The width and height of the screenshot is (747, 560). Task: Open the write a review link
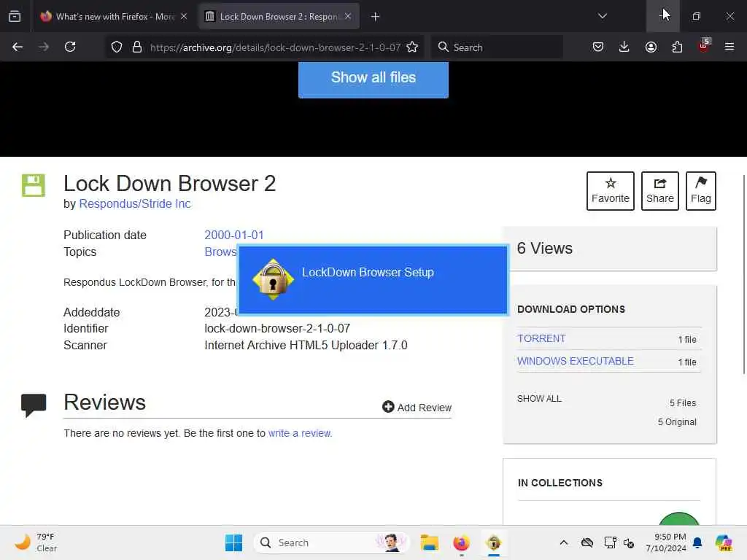(300, 433)
